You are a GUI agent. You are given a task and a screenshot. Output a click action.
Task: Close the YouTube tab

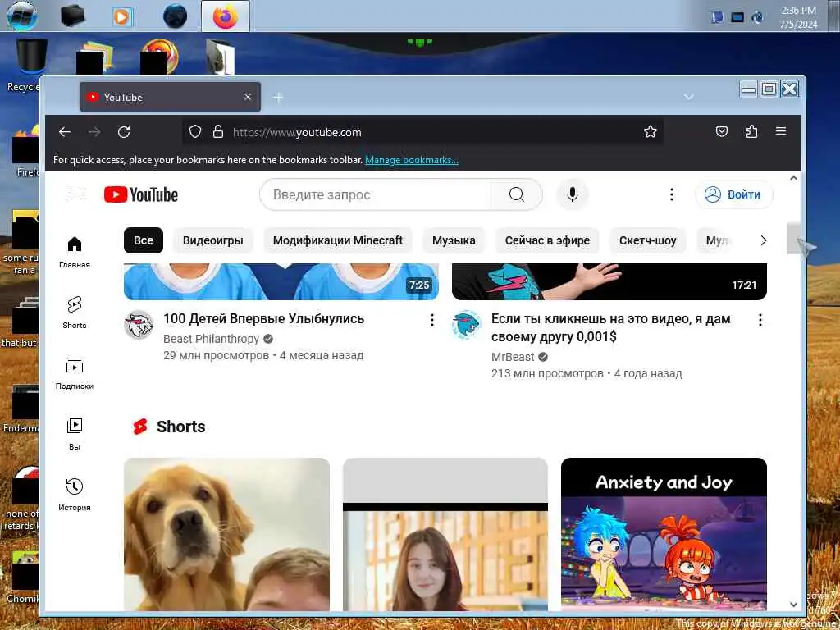tap(248, 97)
